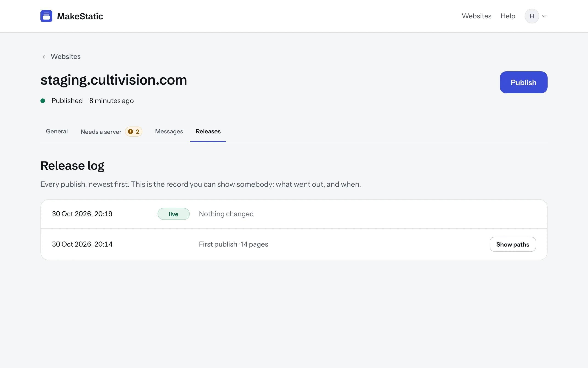Click the live status badge

point(173,214)
